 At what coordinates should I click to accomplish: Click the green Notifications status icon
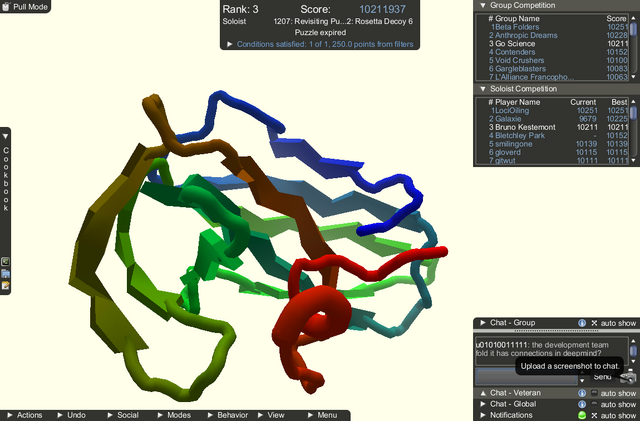582,415
